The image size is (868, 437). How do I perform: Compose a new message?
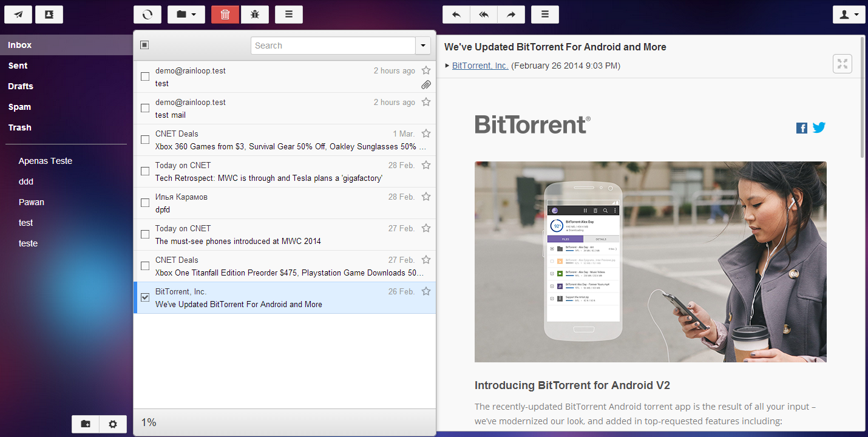[18, 14]
